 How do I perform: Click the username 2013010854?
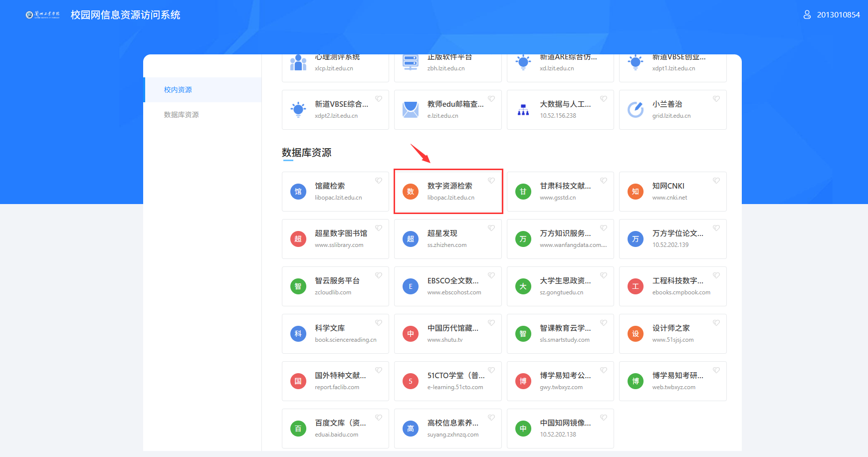pos(838,15)
